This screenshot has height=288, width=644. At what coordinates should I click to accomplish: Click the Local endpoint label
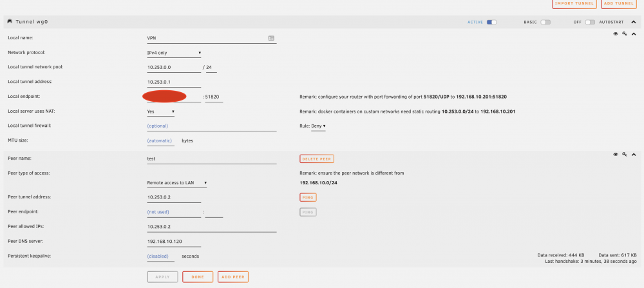click(23, 96)
